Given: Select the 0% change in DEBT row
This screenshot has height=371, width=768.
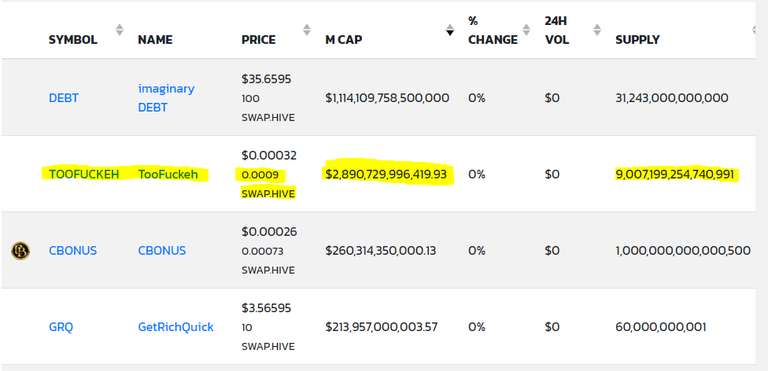Looking at the screenshot, I should tap(477, 98).
